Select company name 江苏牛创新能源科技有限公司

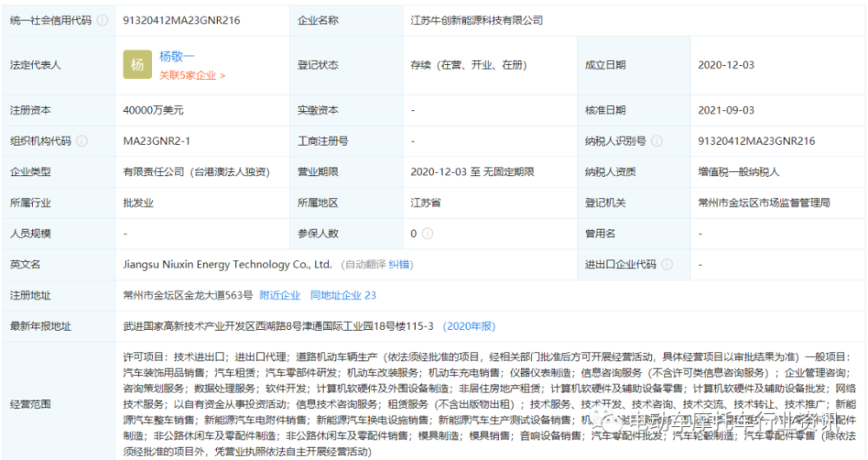point(477,21)
